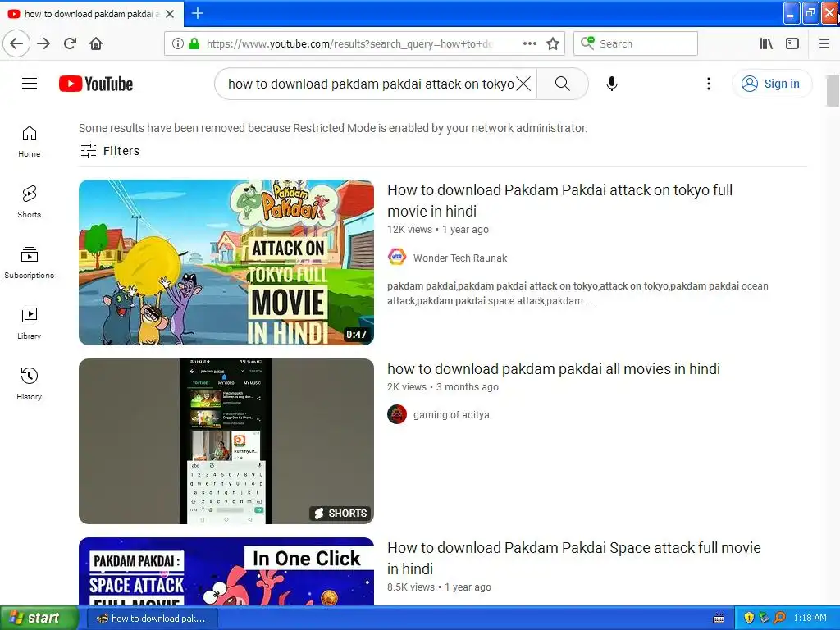Click '12K views' text under first video

click(x=409, y=230)
